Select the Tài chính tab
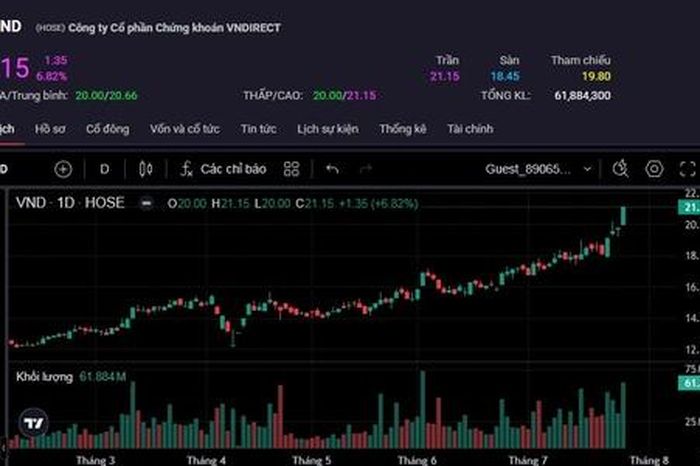Viewport: 700px width, 466px height. click(470, 129)
